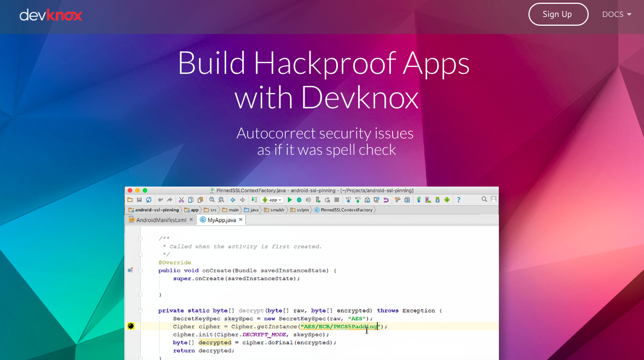
Task: Click the Replace icon next to Find
Action: tap(221, 200)
